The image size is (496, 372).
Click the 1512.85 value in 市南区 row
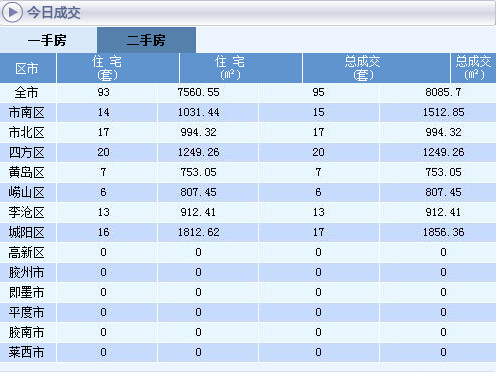click(x=443, y=112)
